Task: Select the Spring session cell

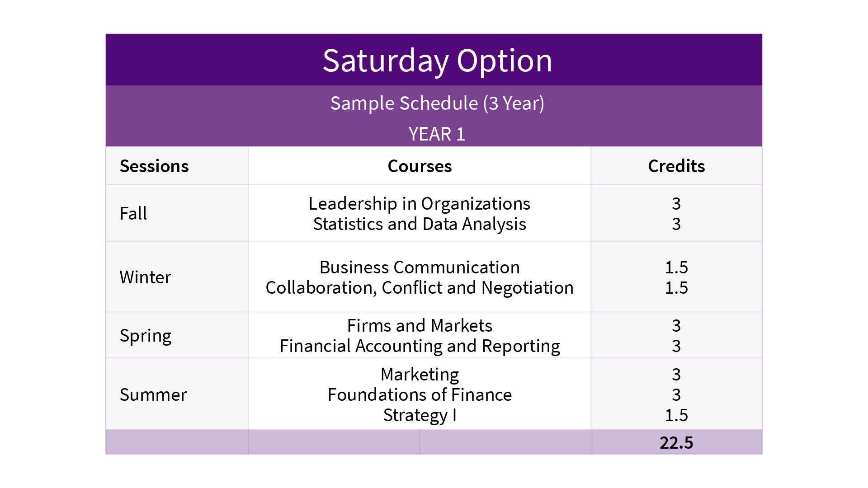Action: click(146, 336)
